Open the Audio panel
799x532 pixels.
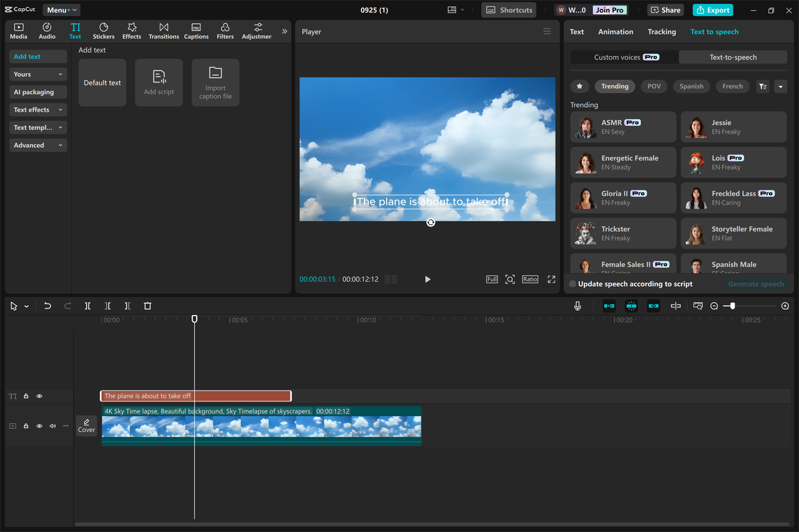(x=47, y=31)
